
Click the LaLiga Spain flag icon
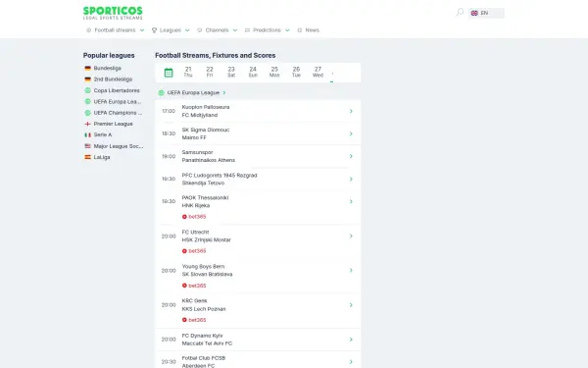[88, 157]
